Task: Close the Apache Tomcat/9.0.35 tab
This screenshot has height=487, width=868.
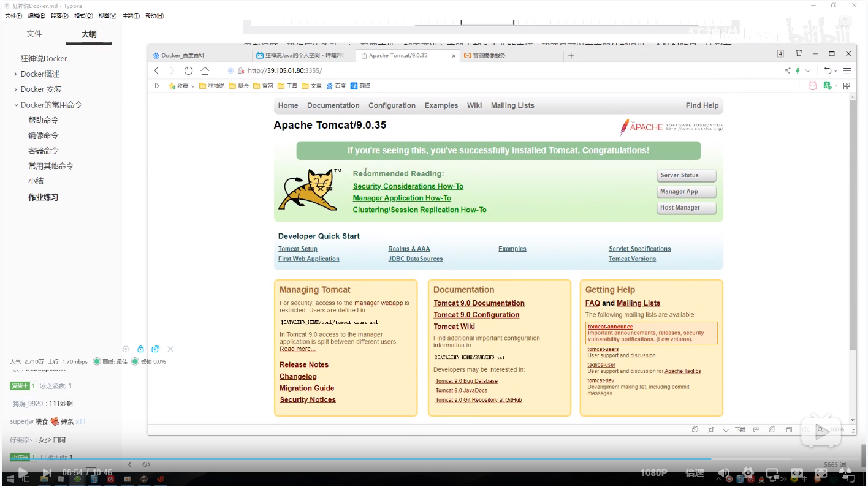Action: click(454, 55)
